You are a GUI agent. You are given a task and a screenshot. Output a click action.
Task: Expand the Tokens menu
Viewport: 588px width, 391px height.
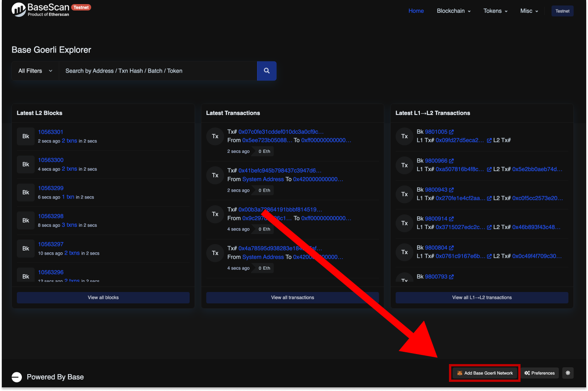[x=495, y=11]
